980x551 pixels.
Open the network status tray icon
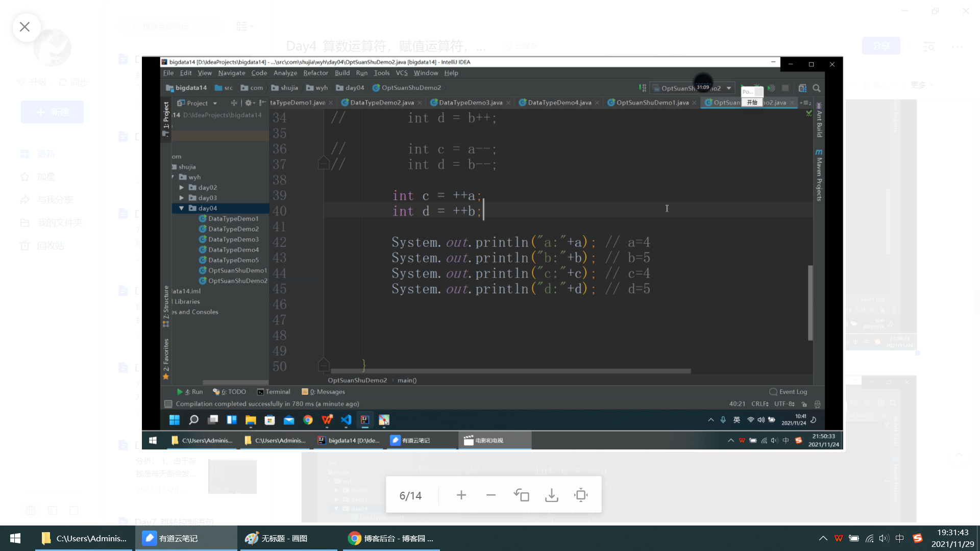coord(869,538)
